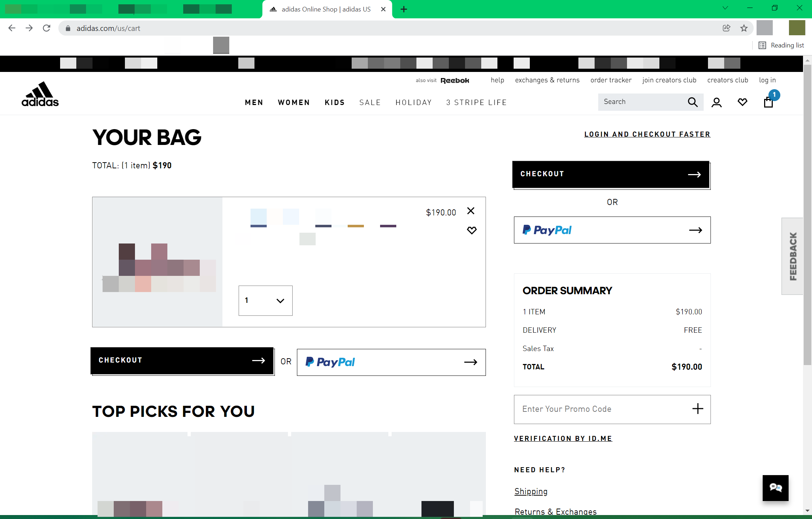Viewport: 812px width, 519px height.
Task: Open Returns & Exchanges help link
Action: pyautogui.click(x=555, y=512)
